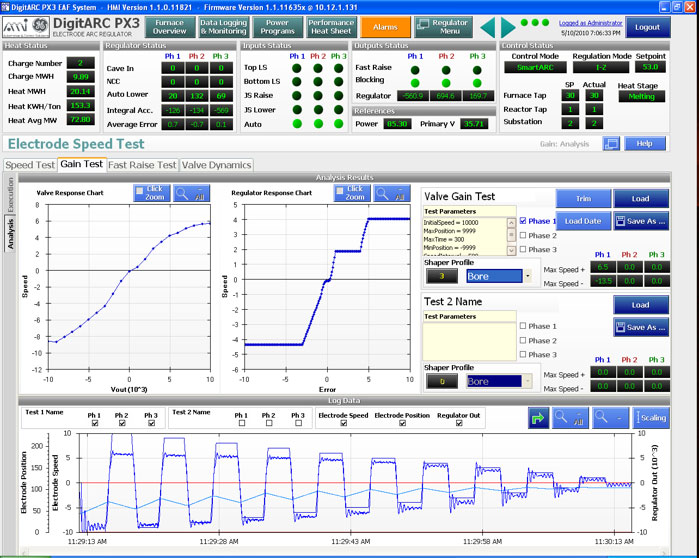Enable Click Zoom on Regulator Response Chart
The height and width of the screenshot is (558, 699).
tap(352, 193)
